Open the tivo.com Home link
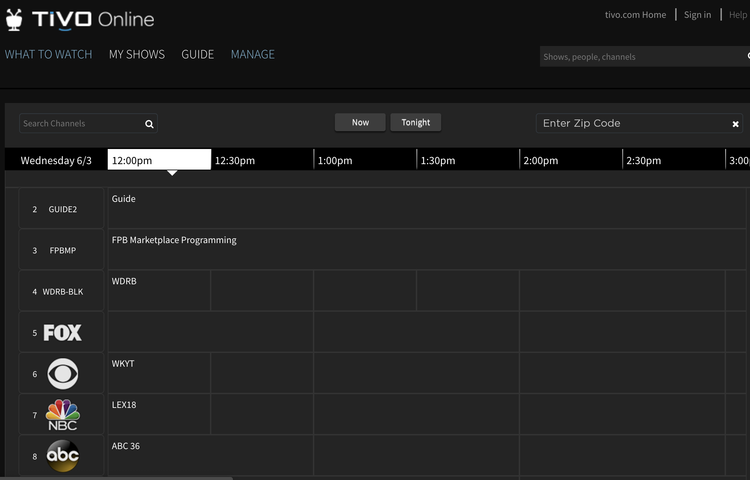This screenshot has height=480, width=750. click(635, 15)
